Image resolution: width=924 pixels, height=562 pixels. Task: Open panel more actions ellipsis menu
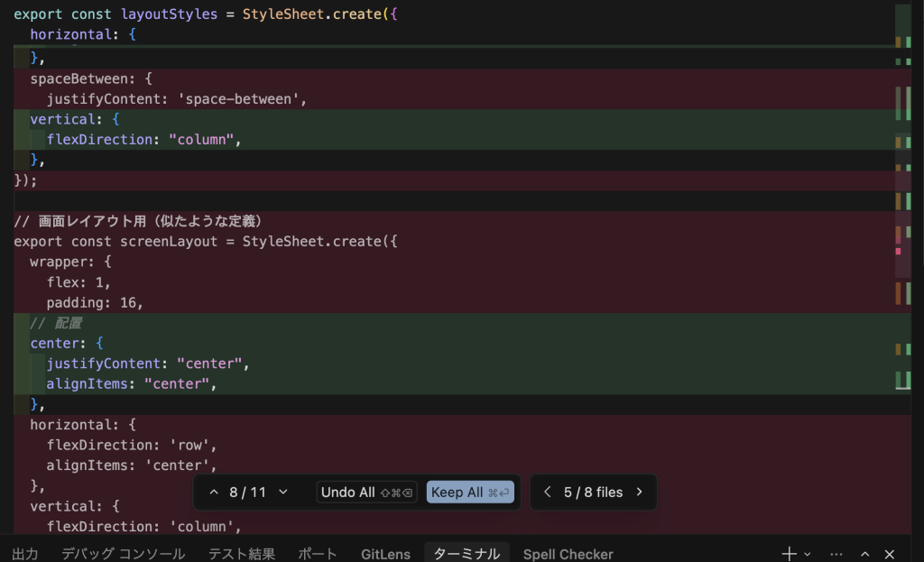[836, 554]
